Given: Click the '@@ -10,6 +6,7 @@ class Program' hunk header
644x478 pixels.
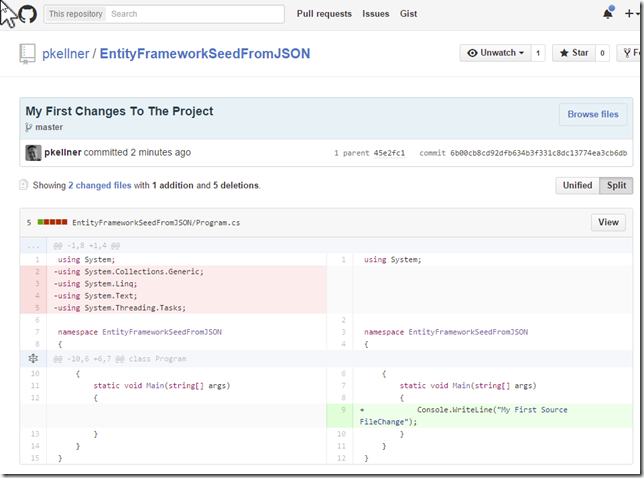Looking at the screenshot, I should (x=120, y=359).
